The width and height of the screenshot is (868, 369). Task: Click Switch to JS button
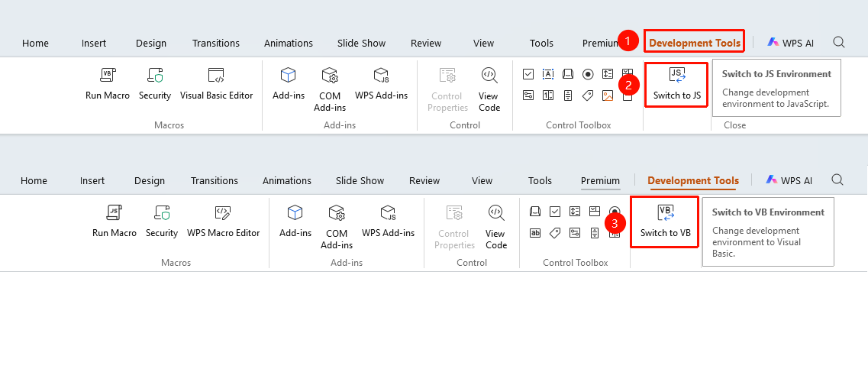(x=677, y=85)
